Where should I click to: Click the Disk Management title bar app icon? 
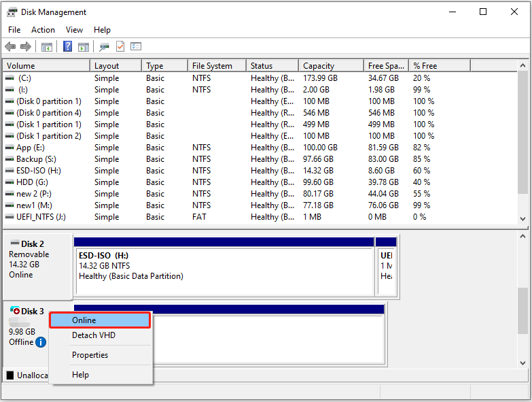12,12
